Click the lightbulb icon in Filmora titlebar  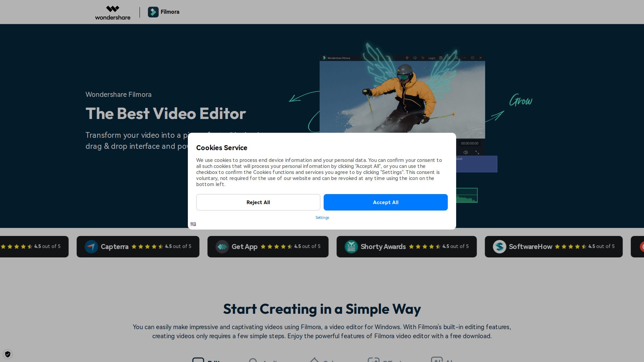(407, 58)
